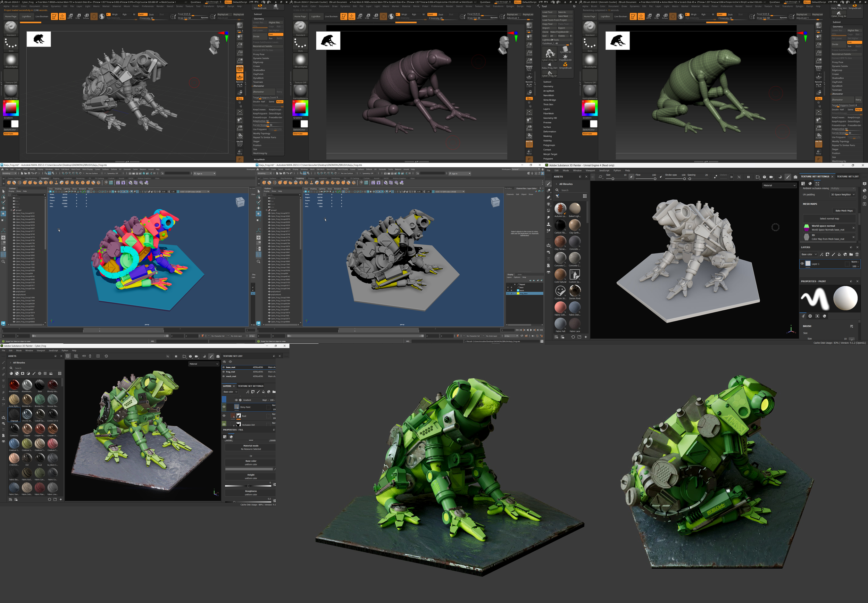Toggle mirror symmetry icon in Cyber_Frog Painter toolbar
The image size is (868, 603).
coord(84,356)
